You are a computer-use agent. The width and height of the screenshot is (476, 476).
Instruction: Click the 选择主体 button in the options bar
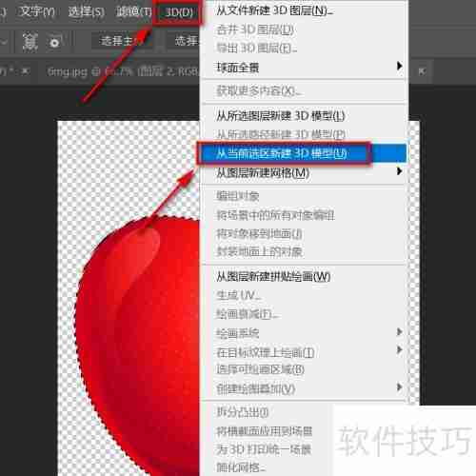121,41
